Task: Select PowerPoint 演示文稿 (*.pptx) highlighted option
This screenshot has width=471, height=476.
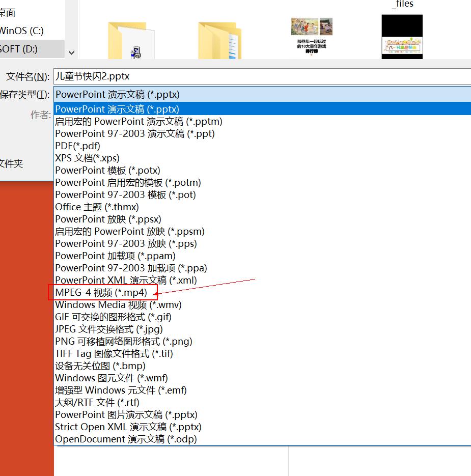Action: click(x=262, y=109)
